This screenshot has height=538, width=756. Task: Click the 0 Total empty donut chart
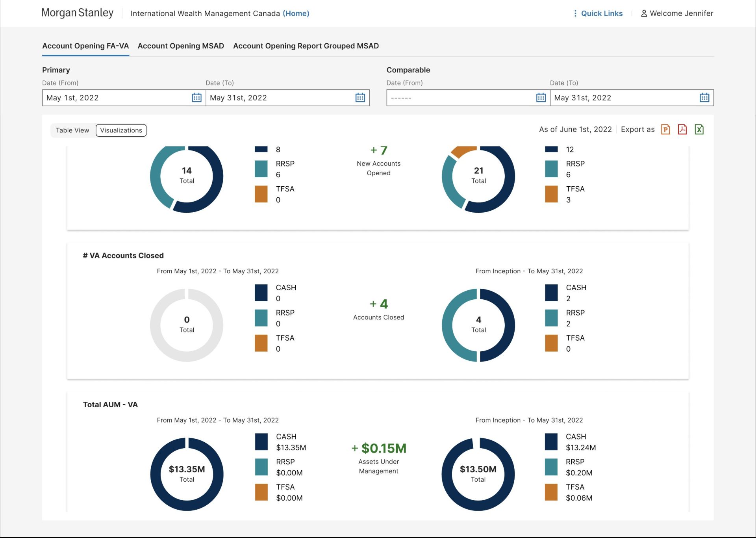187,325
